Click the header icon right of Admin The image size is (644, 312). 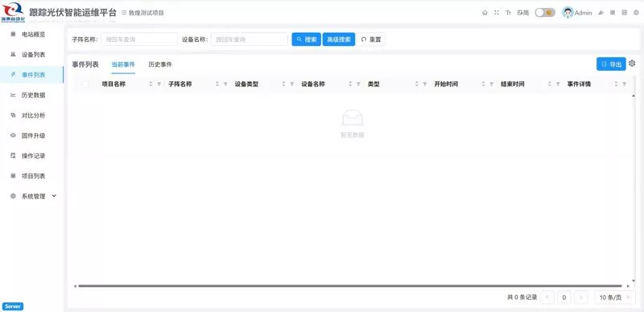click(601, 13)
